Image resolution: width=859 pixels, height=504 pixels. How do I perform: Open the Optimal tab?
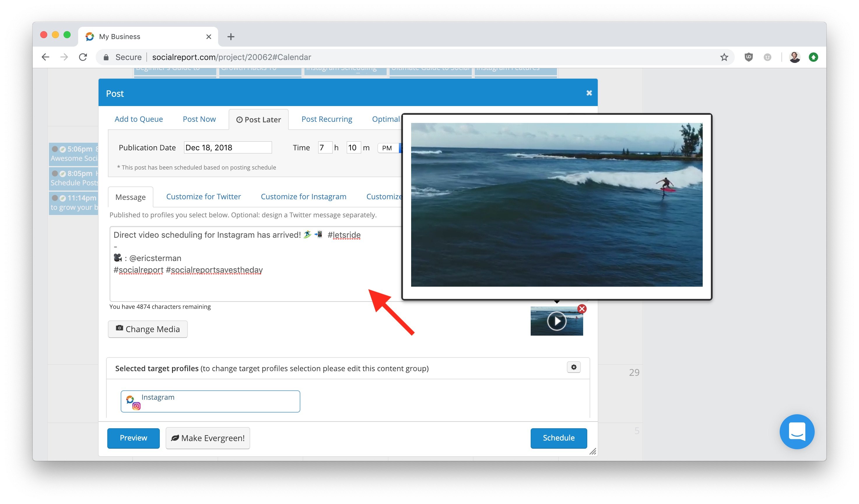[386, 119]
